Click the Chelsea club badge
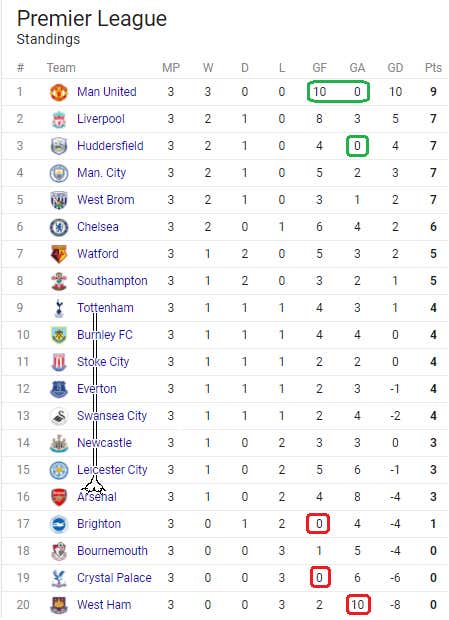This screenshot has height=620, width=449. [x=59, y=227]
